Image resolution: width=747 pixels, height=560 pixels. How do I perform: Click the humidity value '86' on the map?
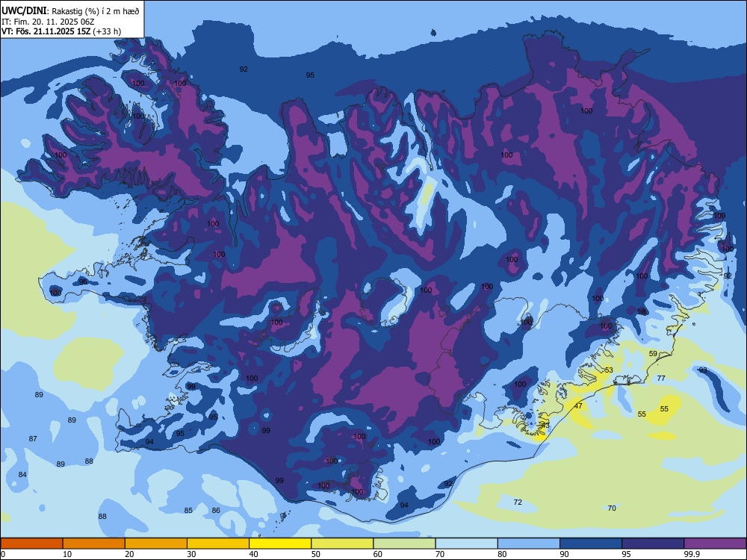pyautogui.click(x=216, y=511)
